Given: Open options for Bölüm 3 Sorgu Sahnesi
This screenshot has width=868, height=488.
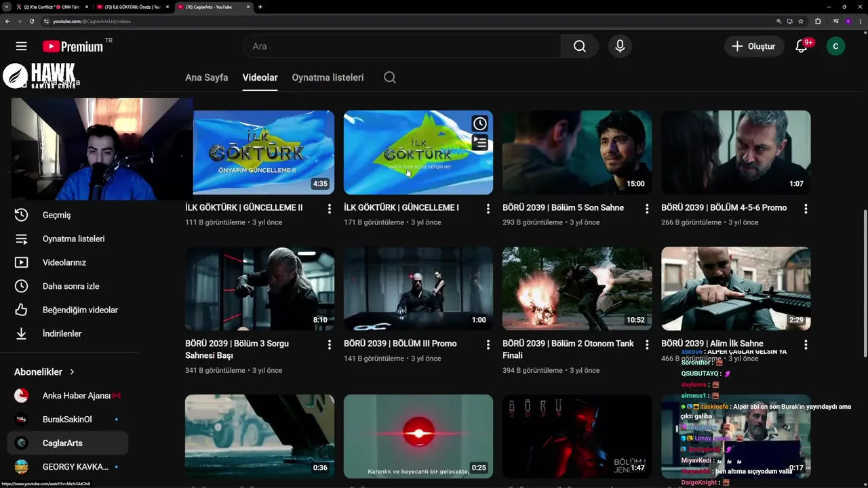Looking at the screenshot, I should pos(330,345).
